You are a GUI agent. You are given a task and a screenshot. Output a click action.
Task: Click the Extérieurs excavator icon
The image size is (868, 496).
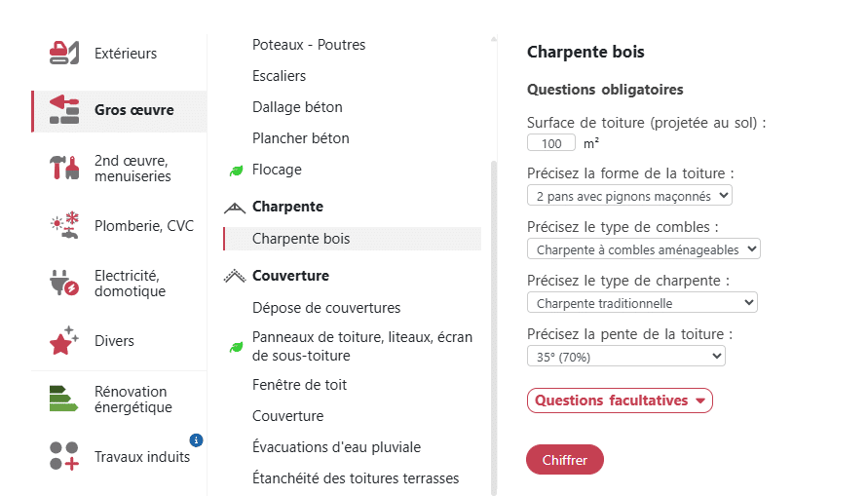point(64,53)
